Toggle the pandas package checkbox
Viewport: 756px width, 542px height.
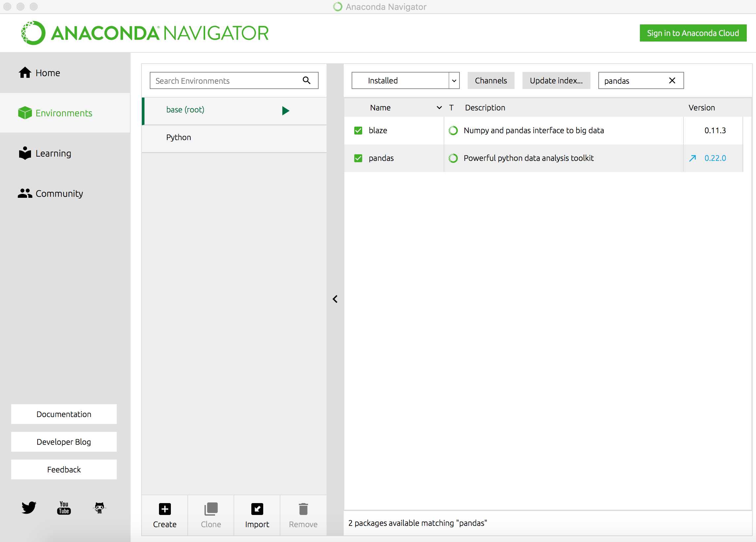tap(358, 158)
